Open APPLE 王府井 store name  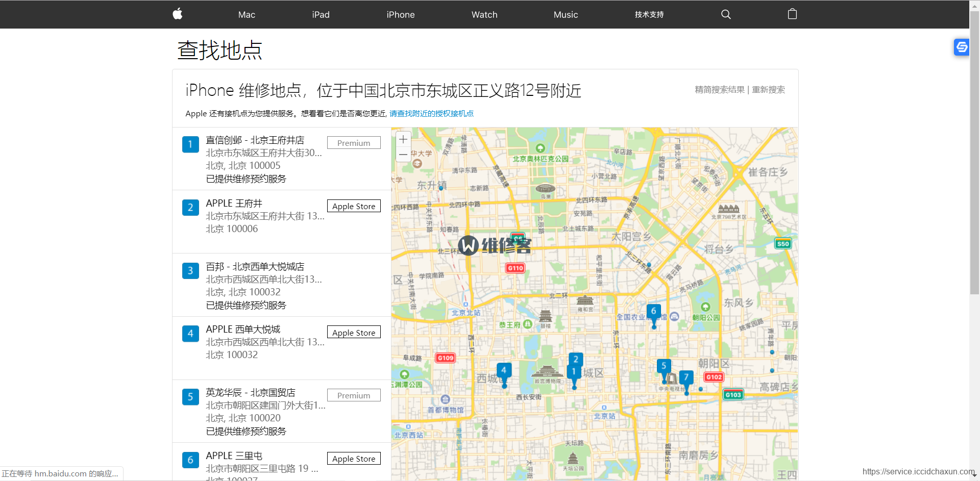(x=234, y=203)
